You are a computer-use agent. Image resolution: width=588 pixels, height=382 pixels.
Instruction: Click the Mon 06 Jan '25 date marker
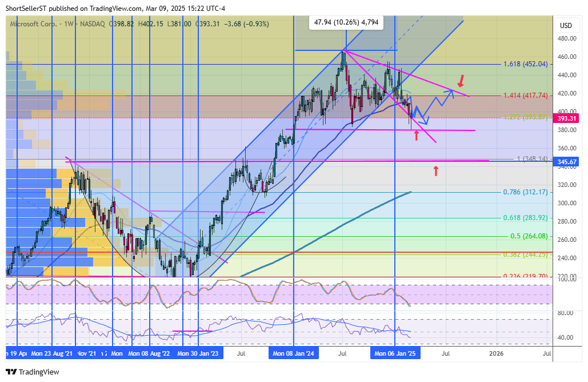[x=395, y=353]
